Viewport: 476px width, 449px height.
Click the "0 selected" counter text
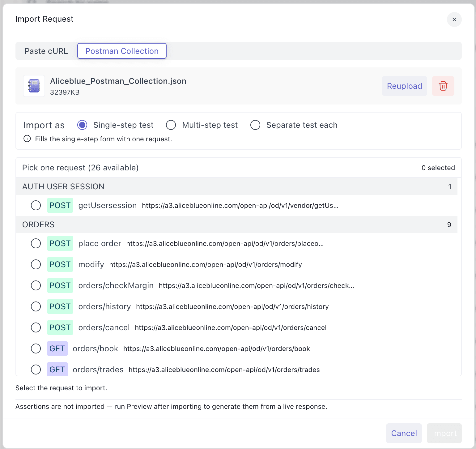[438, 168]
